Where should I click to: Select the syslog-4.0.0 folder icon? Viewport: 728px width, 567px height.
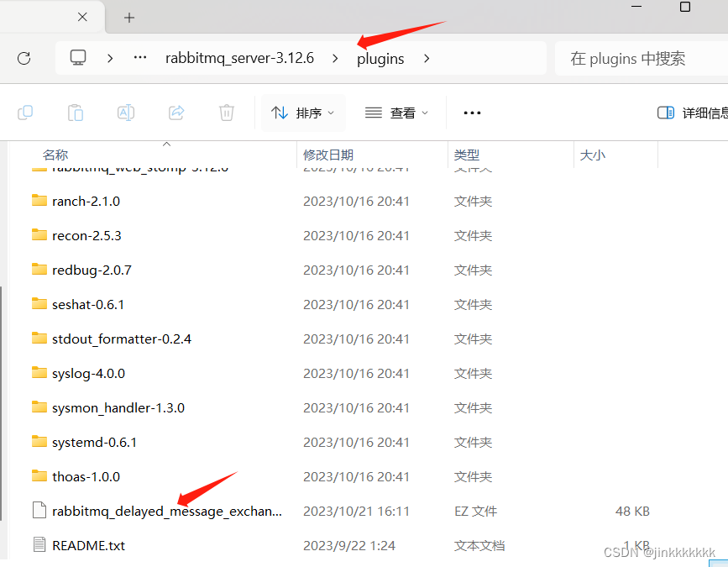(x=39, y=372)
